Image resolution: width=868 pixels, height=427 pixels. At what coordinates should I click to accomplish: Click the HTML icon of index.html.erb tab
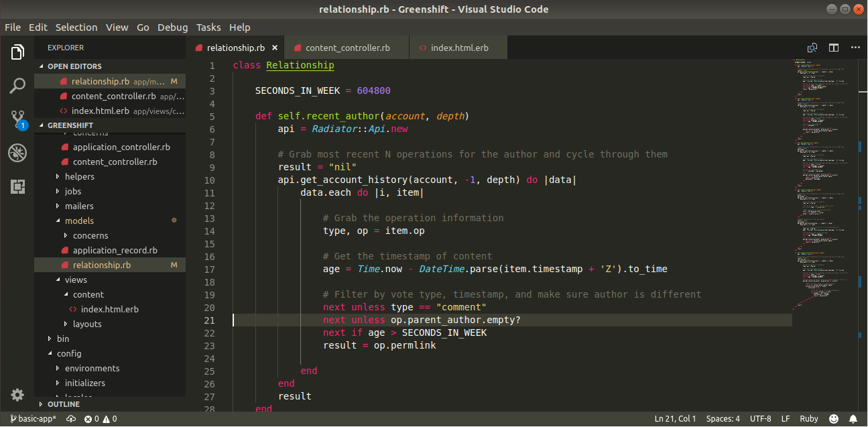click(x=422, y=48)
